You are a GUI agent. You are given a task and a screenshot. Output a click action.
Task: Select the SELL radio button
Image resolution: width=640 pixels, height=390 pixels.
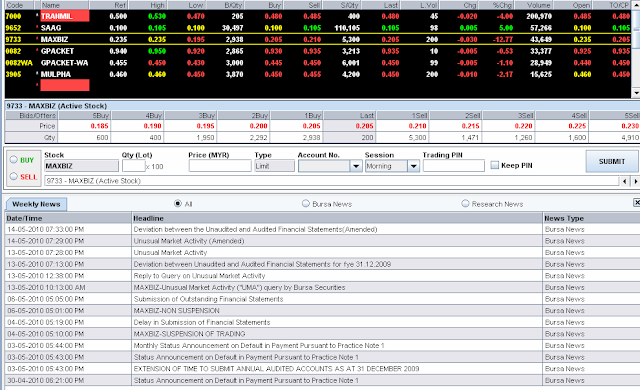point(14,176)
